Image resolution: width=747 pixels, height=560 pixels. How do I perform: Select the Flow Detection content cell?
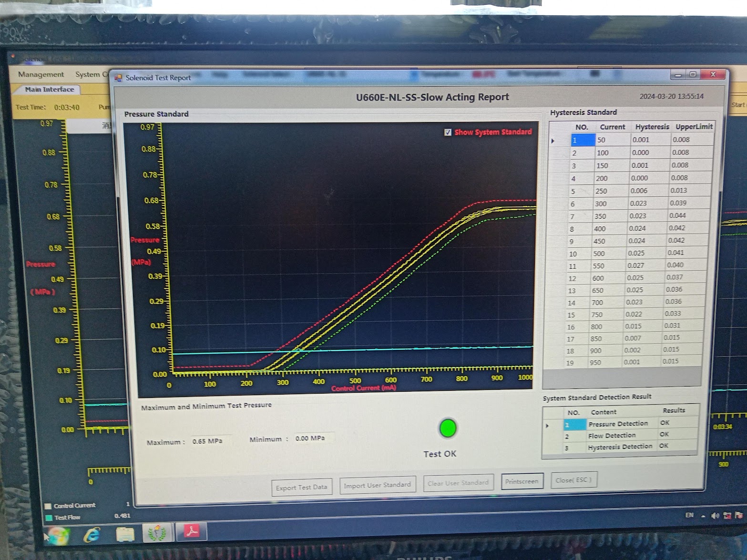(622, 435)
